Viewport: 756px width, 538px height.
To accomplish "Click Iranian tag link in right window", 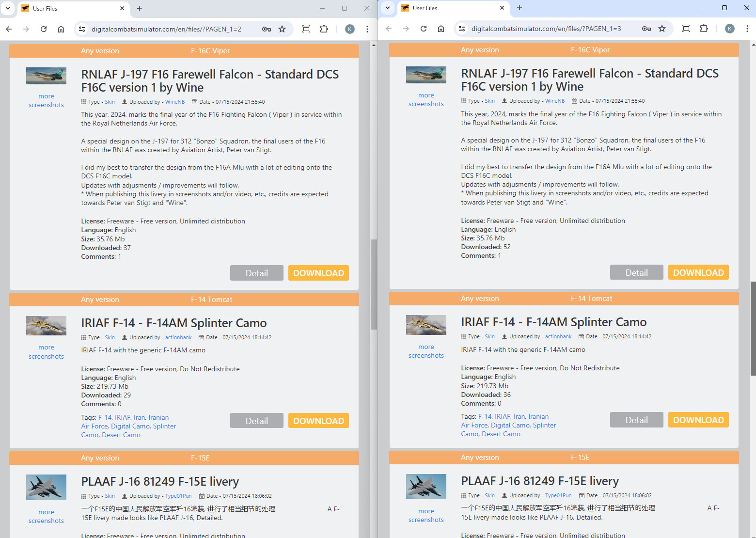I will coord(538,416).
